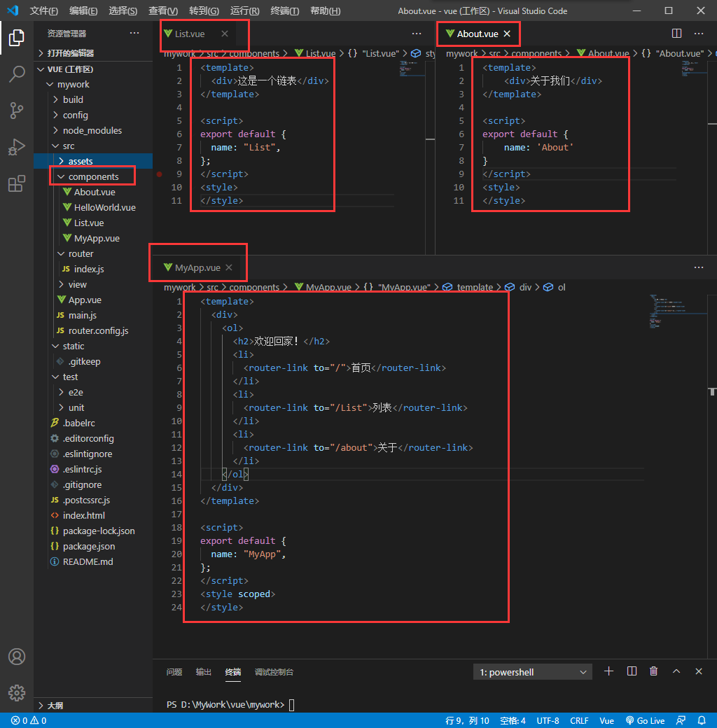Screen dimensions: 717x728
Task: Expand the Outline section
Action: pyautogui.click(x=93, y=706)
